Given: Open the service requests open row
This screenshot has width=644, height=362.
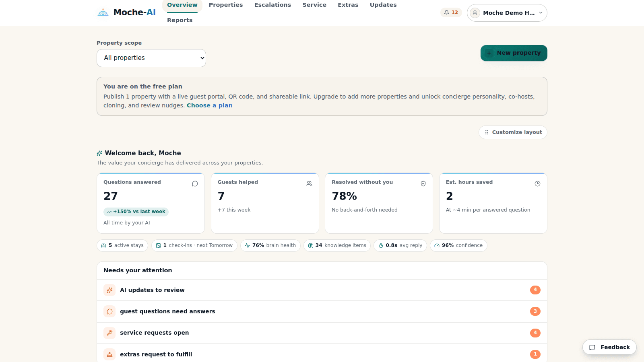Looking at the screenshot, I should [x=322, y=333].
